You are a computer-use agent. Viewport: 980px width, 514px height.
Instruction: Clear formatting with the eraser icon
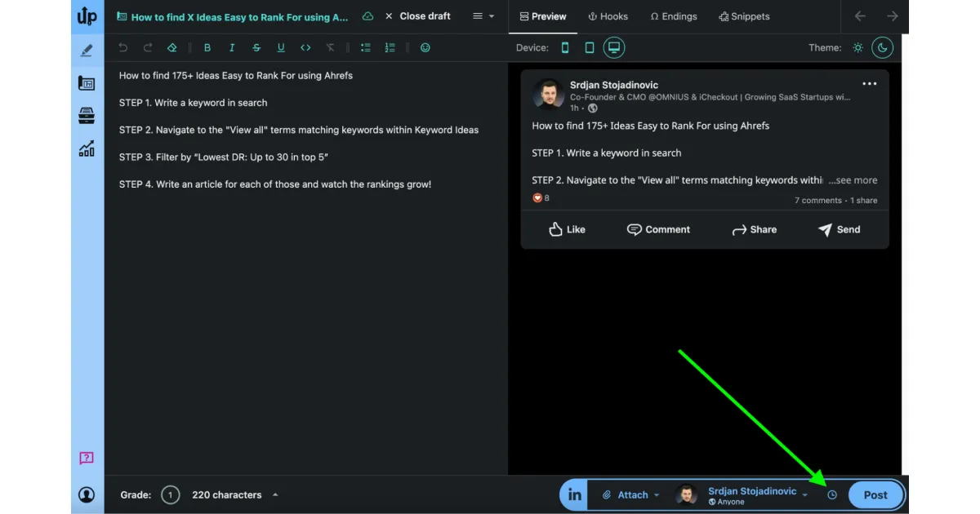[x=172, y=48]
